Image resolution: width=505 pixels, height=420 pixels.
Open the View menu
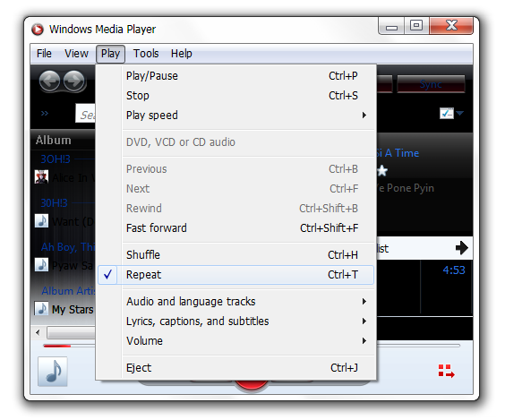pyautogui.click(x=76, y=54)
